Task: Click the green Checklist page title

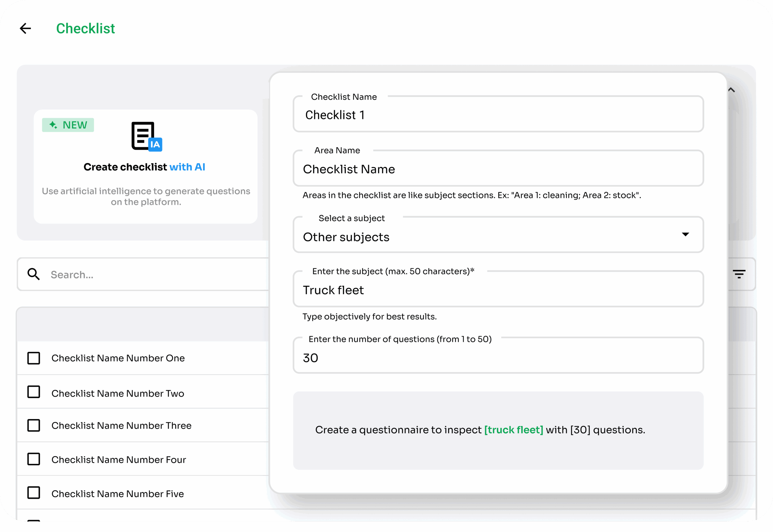Action: 85,29
